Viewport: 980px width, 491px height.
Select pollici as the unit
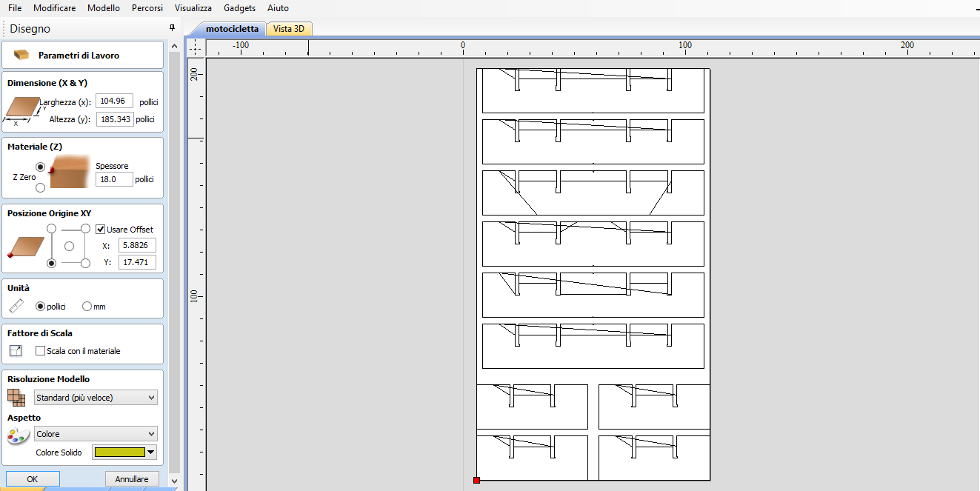40,307
